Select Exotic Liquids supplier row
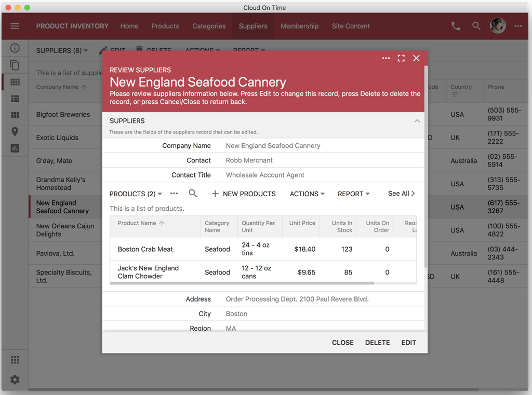This screenshot has width=532, height=395. click(x=65, y=138)
